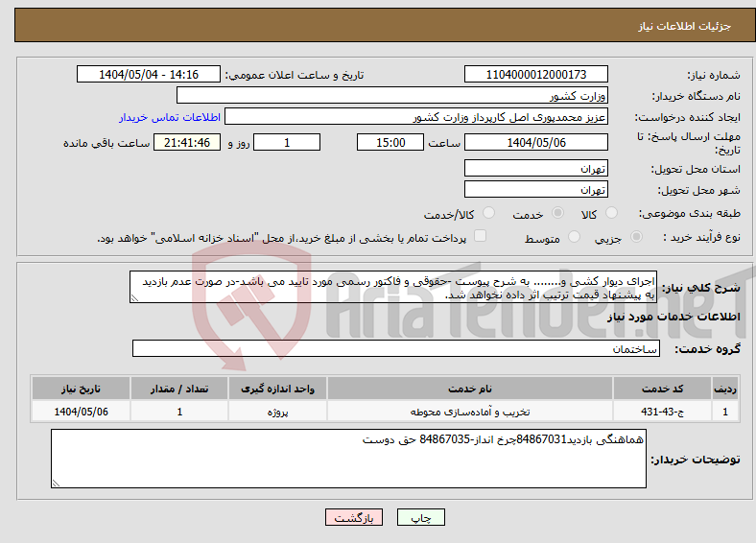Click the delivery province field تهران
The image size is (756, 543).
click(535, 168)
